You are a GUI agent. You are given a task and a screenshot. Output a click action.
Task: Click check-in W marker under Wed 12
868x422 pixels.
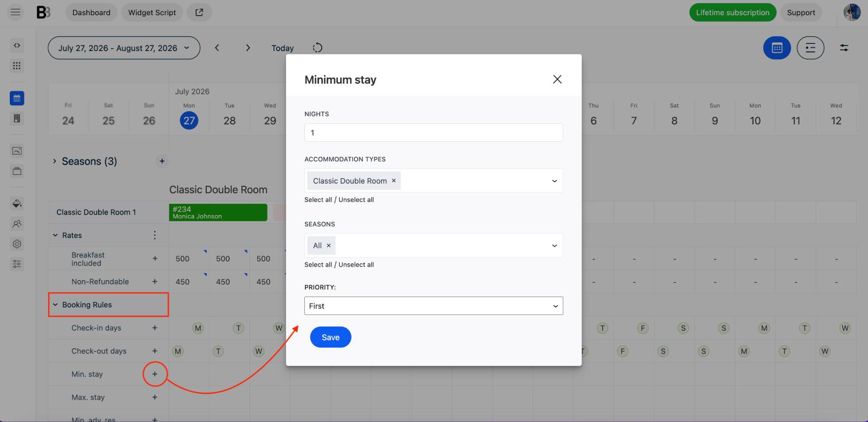click(845, 328)
